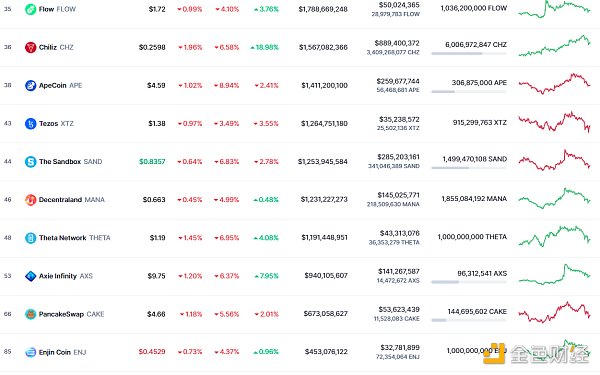
Task: Click The Sandbox logo icon
Action: point(30,162)
